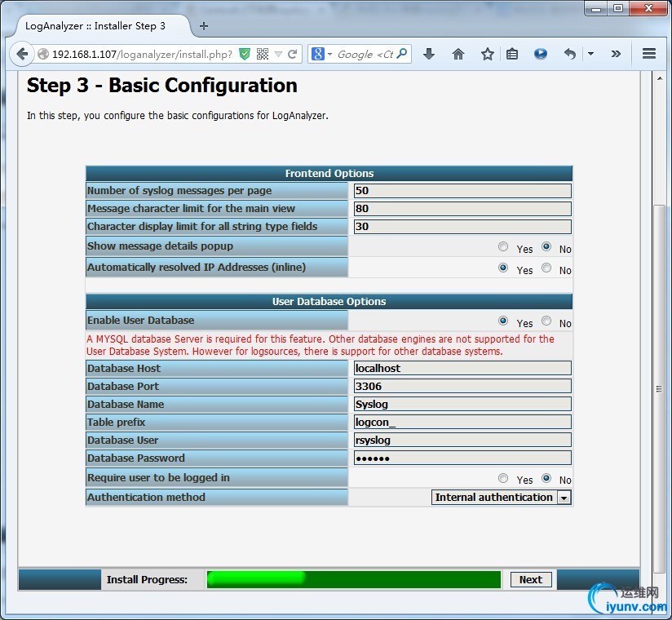The height and width of the screenshot is (620, 672).
Task: Click the Next button
Action: coord(531,580)
